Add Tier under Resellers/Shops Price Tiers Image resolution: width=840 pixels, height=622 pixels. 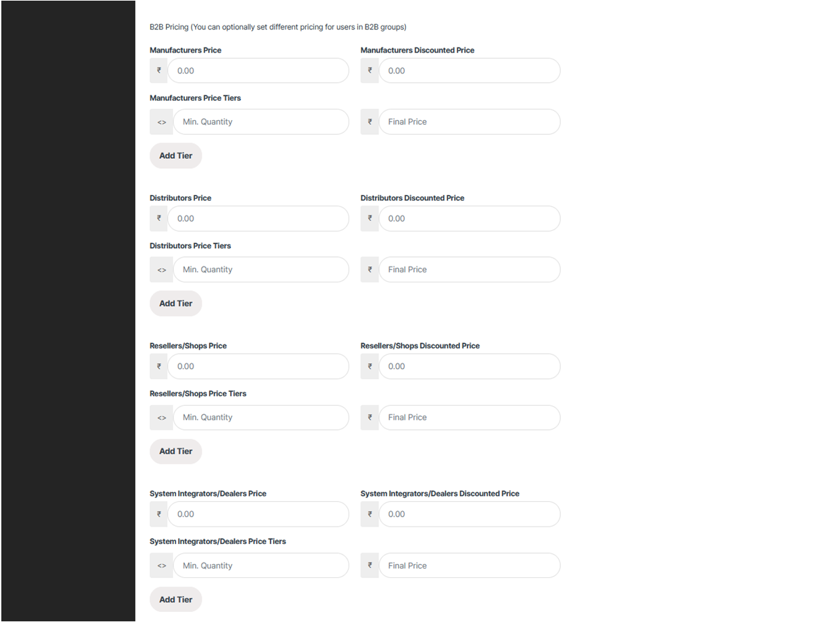pos(176,451)
